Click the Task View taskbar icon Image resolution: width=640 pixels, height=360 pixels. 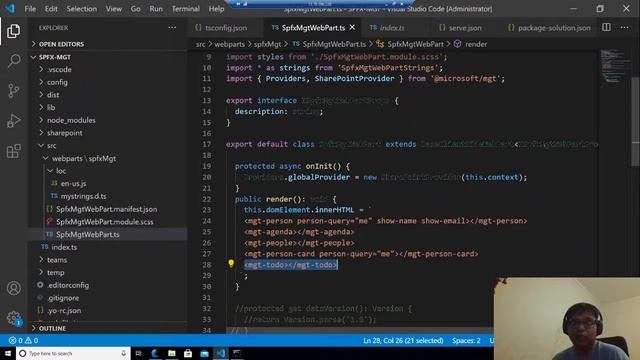tap(138, 353)
